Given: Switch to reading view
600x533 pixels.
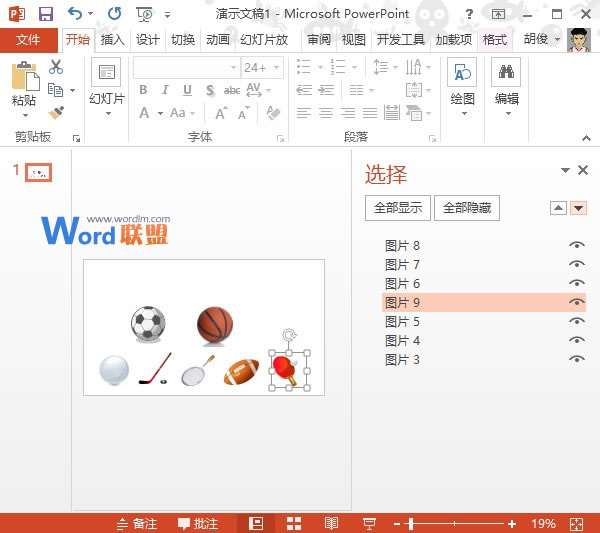Looking at the screenshot, I should pos(331,523).
